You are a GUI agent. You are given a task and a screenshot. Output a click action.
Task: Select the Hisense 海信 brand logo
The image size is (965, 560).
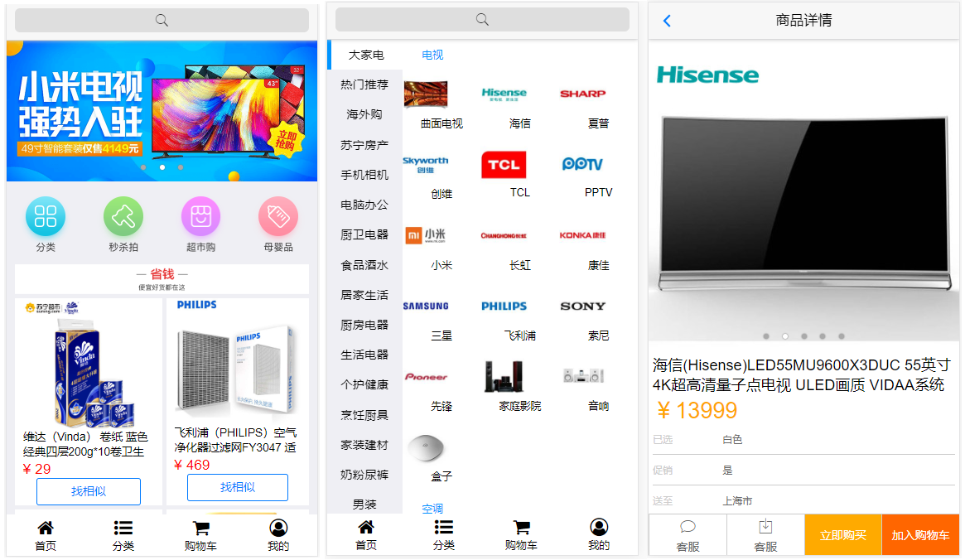[504, 94]
